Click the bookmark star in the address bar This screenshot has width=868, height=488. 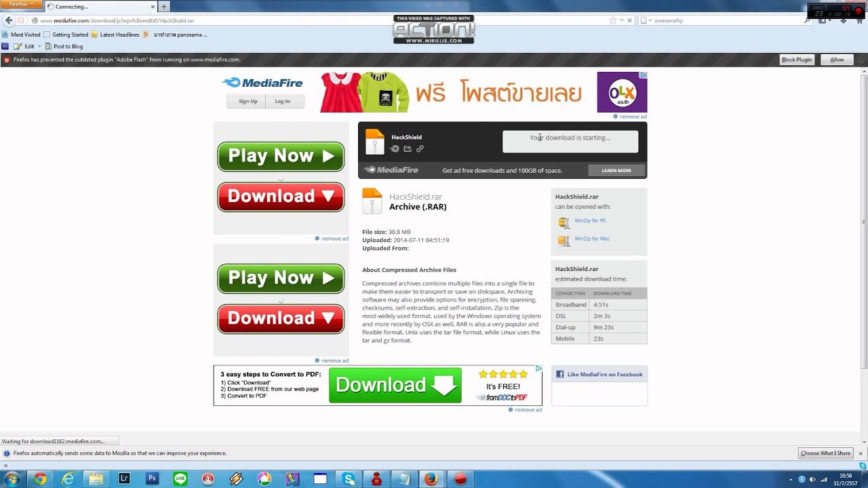click(x=613, y=20)
